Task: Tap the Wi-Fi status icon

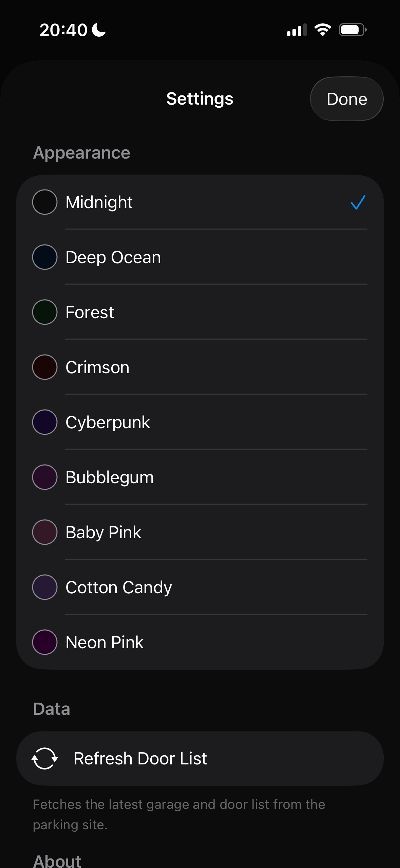Action: [x=323, y=30]
